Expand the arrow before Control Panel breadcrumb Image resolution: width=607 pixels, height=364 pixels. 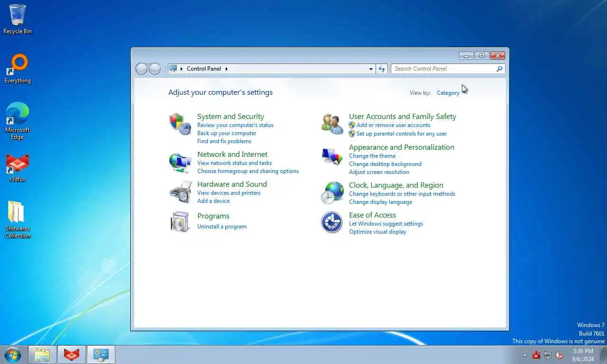[x=182, y=69]
